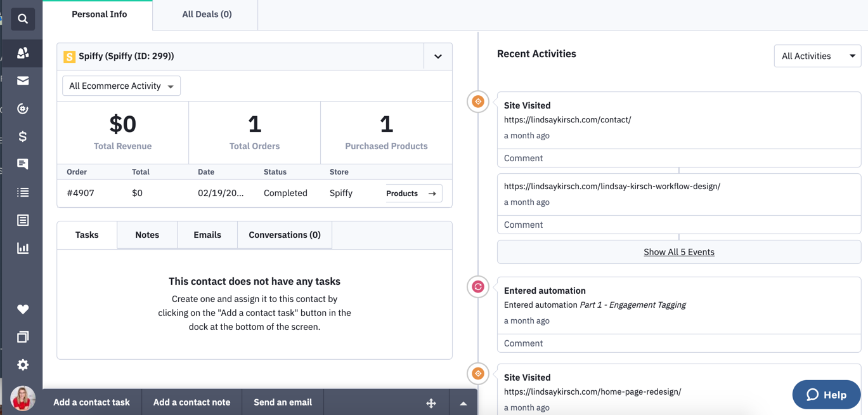This screenshot has height=415, width=868.
Task: Click Show All 5 Events link
Action: 678,252
